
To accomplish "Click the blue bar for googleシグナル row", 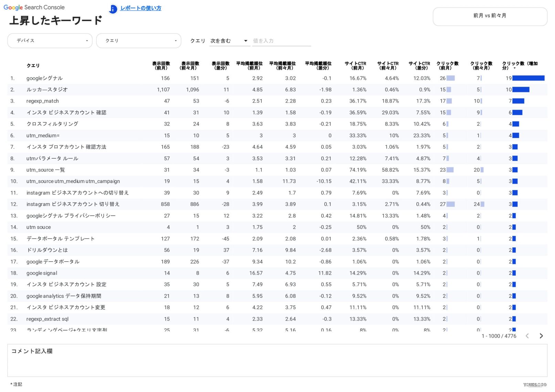I will [x=528, y=78].
